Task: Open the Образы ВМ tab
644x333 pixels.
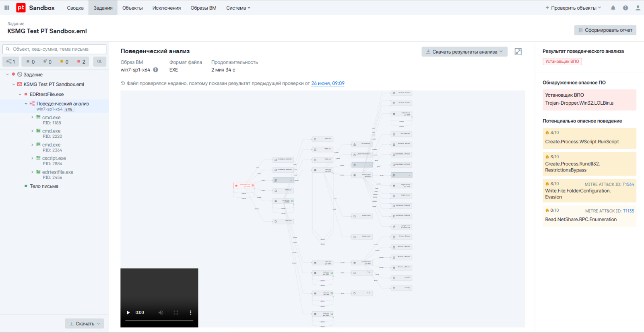Action: (x=203, y=8)
